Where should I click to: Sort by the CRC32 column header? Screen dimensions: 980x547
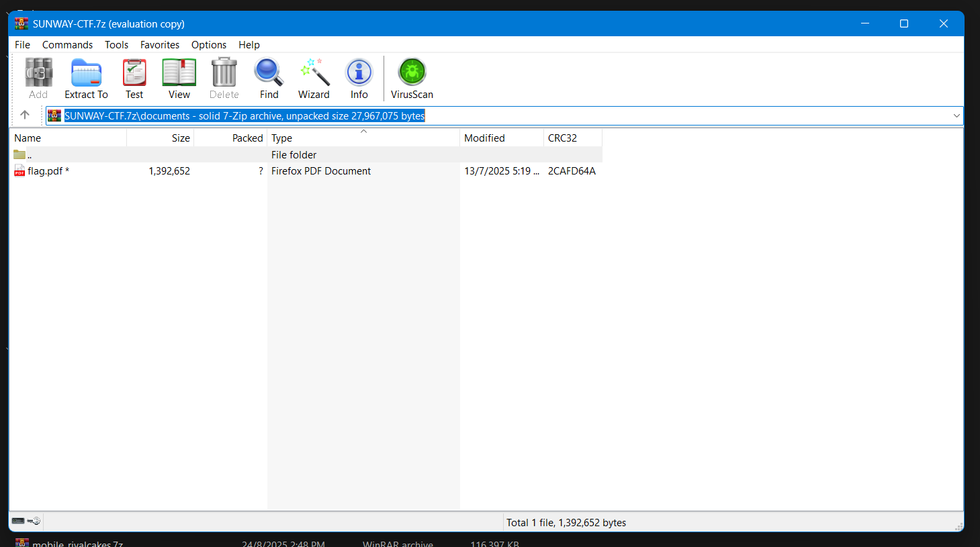573,138
